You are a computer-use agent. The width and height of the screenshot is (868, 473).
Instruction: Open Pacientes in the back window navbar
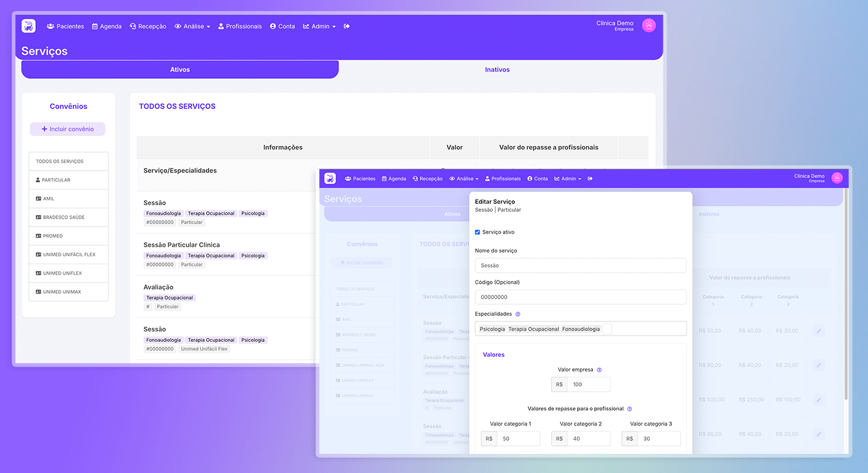coord(65,26)
